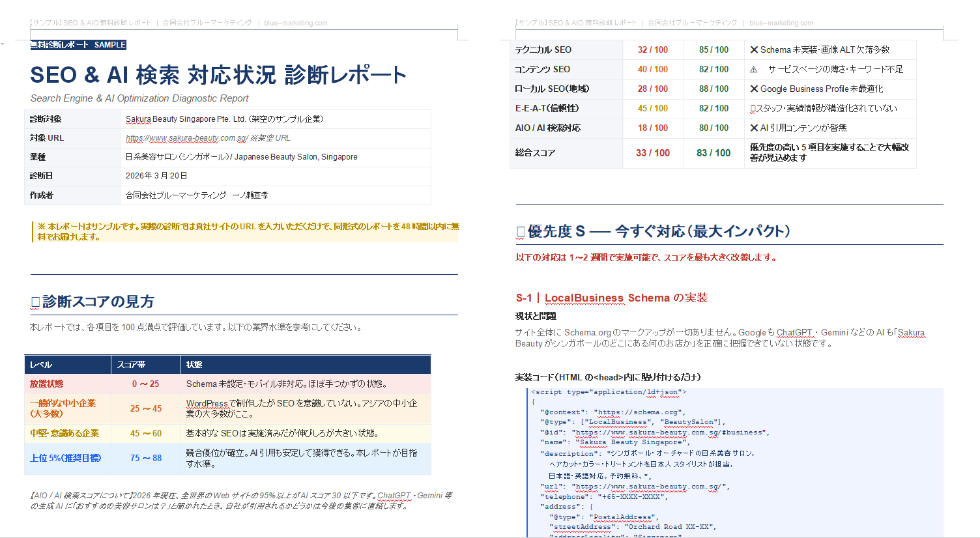The width and height of the screenshot is (980, 538).
Task: Click the box symbol before 診断スコアの見方 heading
Action: coord(35,302)
